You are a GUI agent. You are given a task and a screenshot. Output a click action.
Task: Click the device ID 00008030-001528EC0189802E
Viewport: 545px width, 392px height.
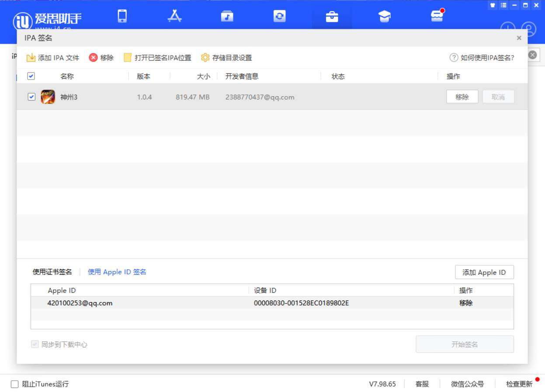(x=301, y=303)
